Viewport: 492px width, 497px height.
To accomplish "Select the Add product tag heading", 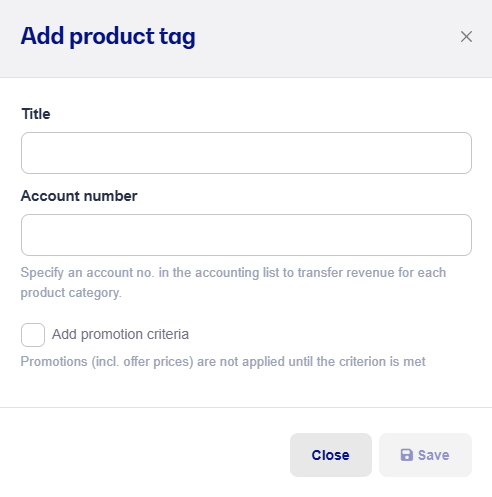I will point(108,37).
